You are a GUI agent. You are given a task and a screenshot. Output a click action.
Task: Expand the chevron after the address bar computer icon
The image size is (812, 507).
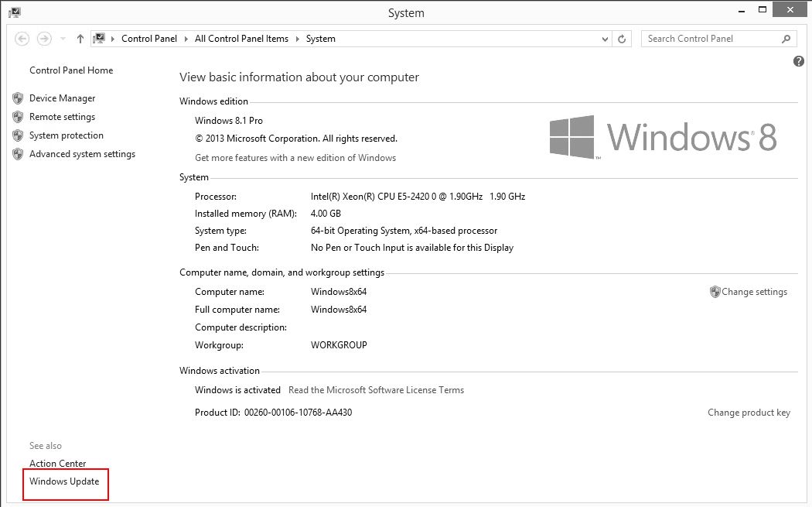coord(113,39)
